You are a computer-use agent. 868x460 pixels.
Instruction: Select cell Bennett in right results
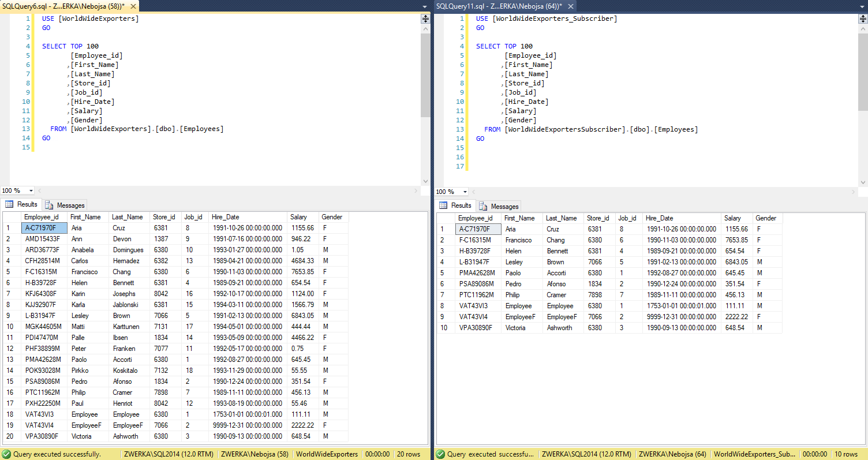563,251
